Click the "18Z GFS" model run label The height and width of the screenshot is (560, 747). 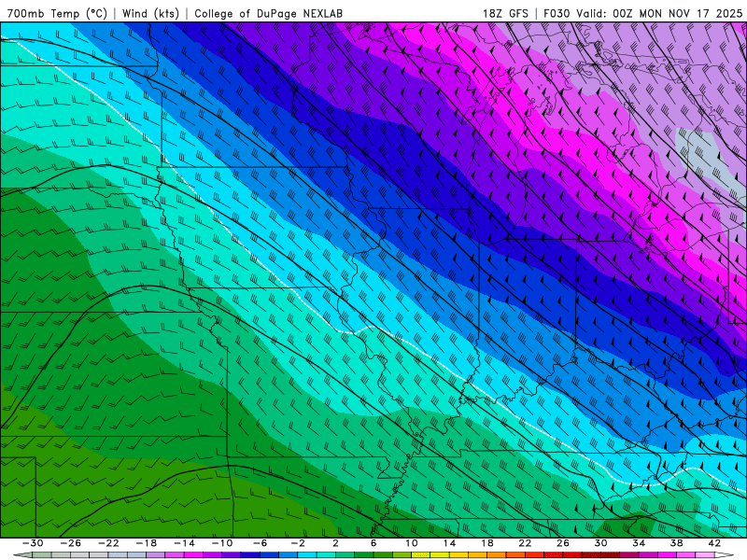(505, 13)
